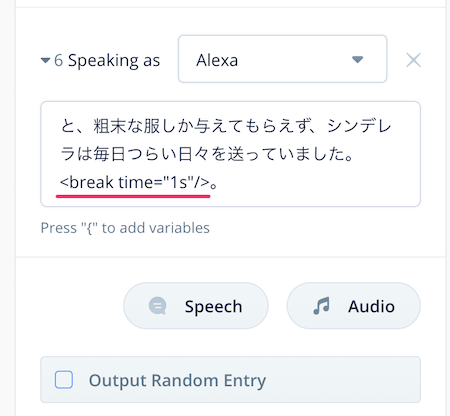Click the number 6 entry index

point(58,61)
